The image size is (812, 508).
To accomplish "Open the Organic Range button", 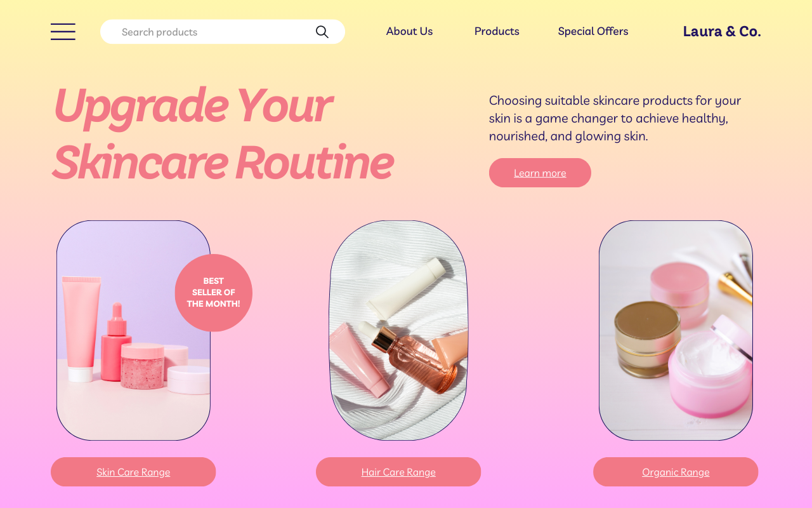I will click(676, 472).
